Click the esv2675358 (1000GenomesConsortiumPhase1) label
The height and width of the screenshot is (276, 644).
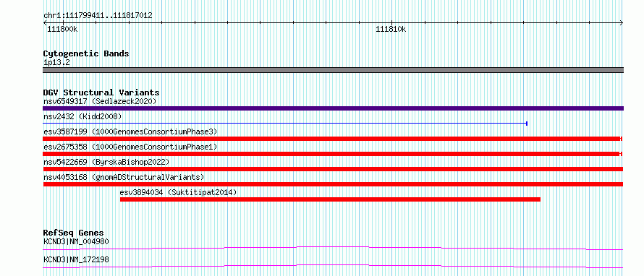tap(130, 147)
